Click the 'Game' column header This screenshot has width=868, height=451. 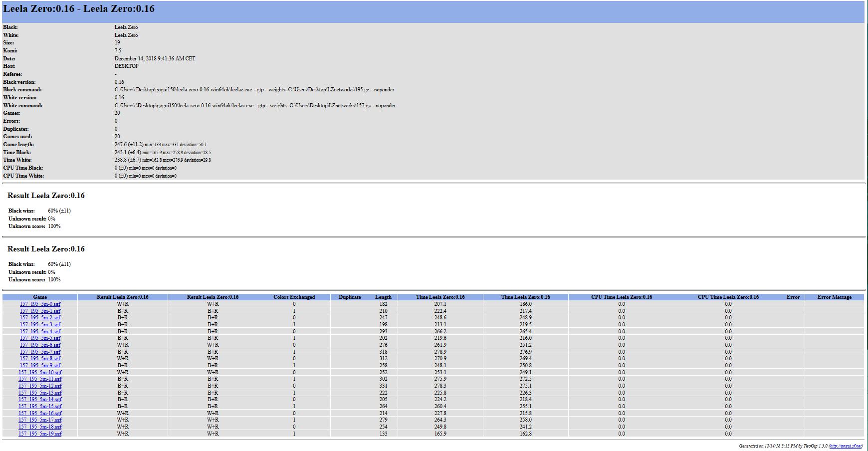pyautogui.click(x=40, y=297)
